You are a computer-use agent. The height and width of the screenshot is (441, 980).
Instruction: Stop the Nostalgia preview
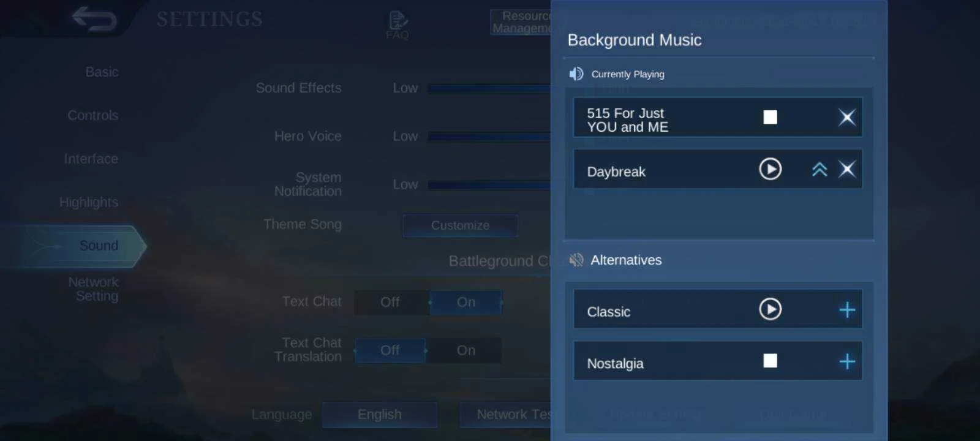click(x=770, y=361)
